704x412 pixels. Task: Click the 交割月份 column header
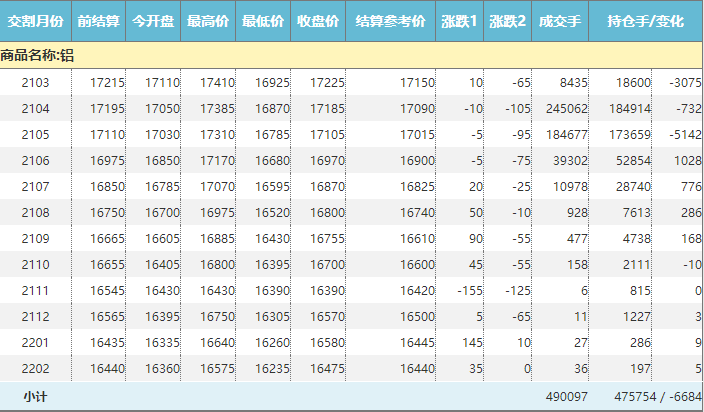pyautogui.click(x=36, y=21)
